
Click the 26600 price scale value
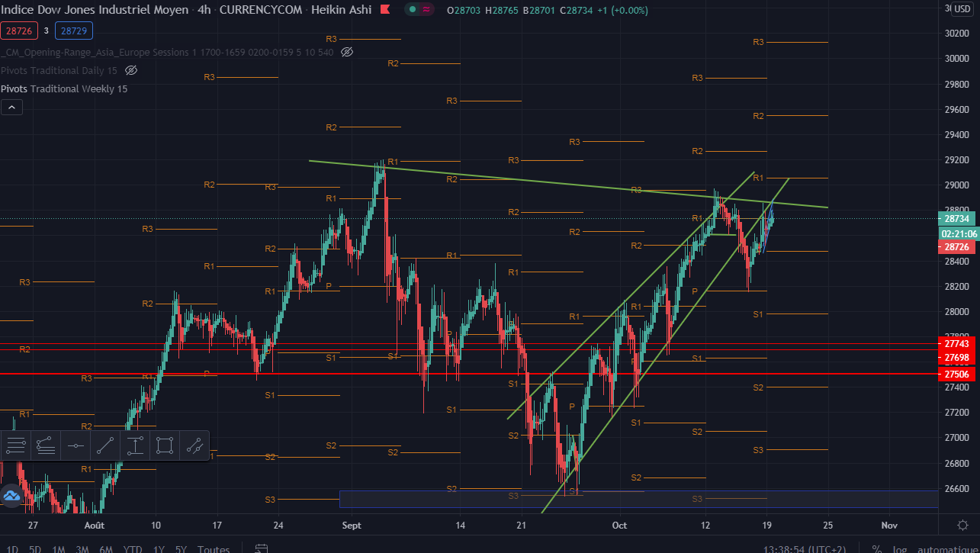(956, 489)
